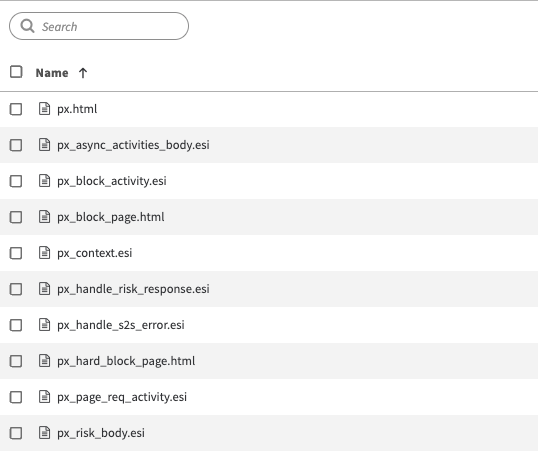Open the px_hard_block_page.html entry
The width and height of the screenshot is (538, 460).
[126, 361]
